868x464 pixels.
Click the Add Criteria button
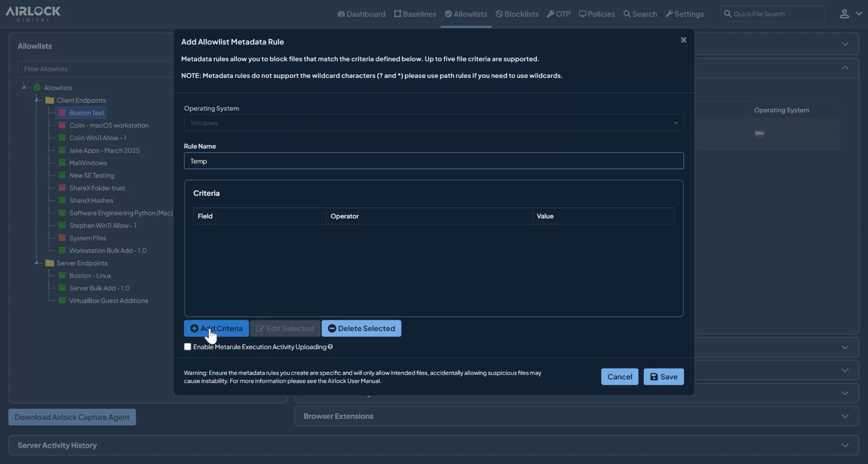pos(216,328)
